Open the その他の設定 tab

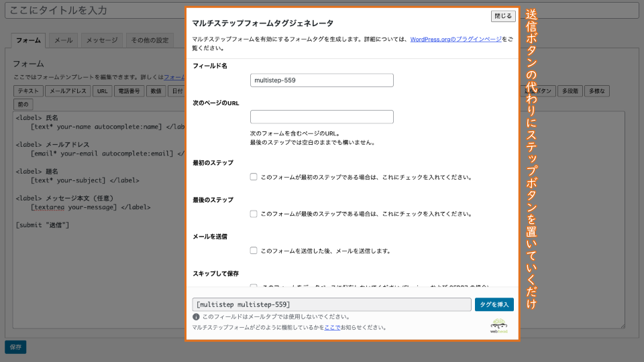click(x=150, y=40)
